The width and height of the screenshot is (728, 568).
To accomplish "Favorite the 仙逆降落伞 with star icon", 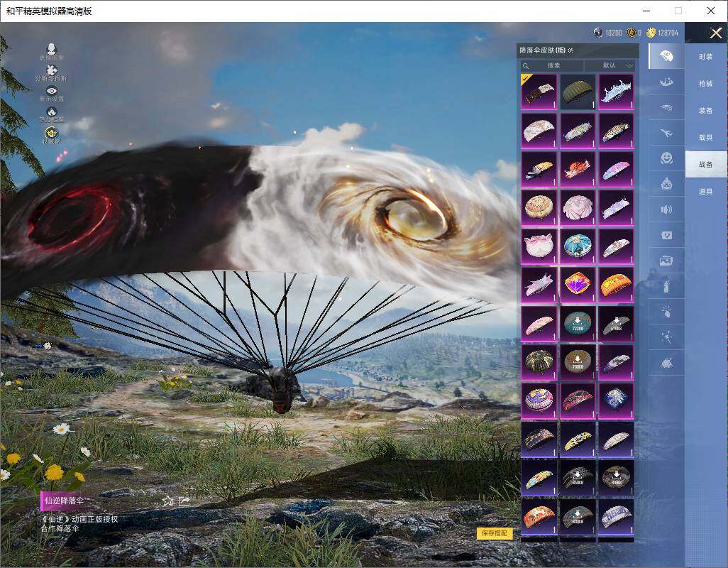I will pos(168,501).
